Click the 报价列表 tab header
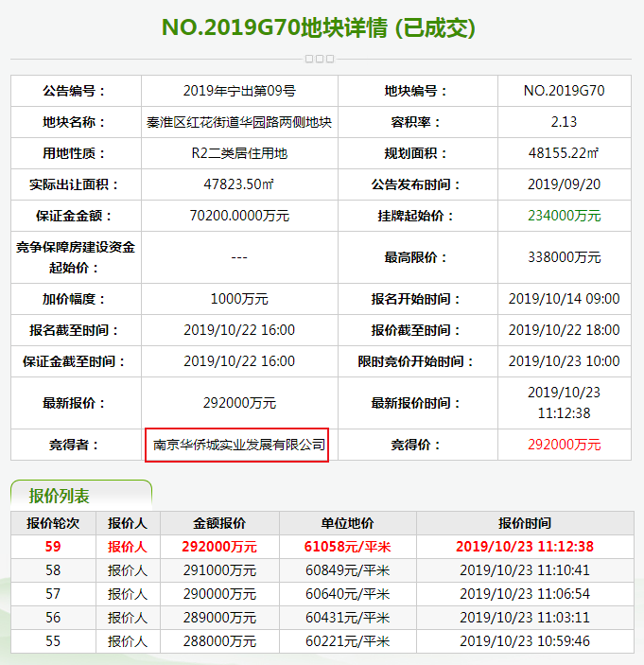This screenshot has width=644, height=665. (x=59, y=496)
